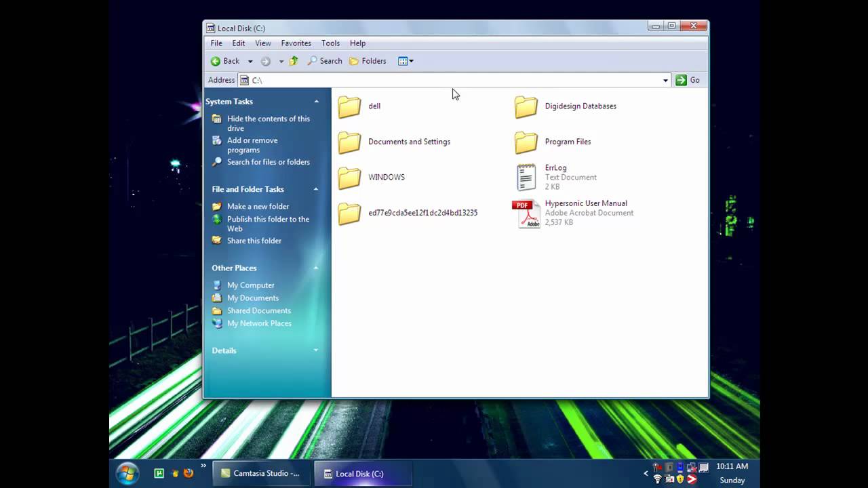Click the taskbar clock showing 10:11 AM
Image resolution: width=868 pixels, height=488 pixels.
pyautogui.click(x=732, y=466)
